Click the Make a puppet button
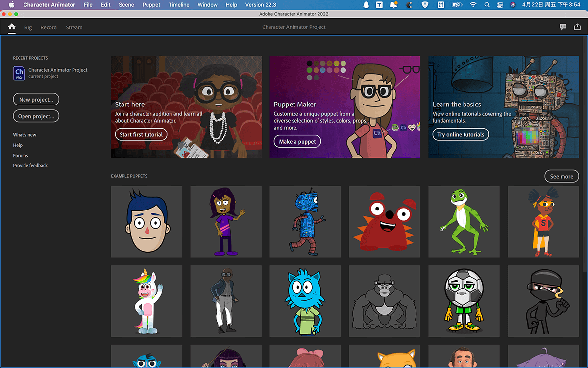This screenshot has height=368, width=588. [x=297, y=141]
